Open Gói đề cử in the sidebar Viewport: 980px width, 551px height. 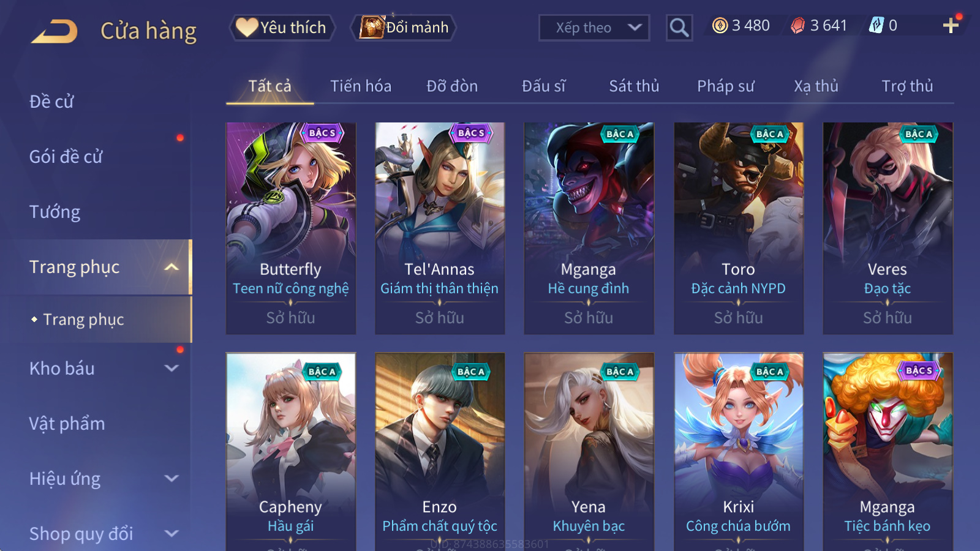[x=66, y=157]
